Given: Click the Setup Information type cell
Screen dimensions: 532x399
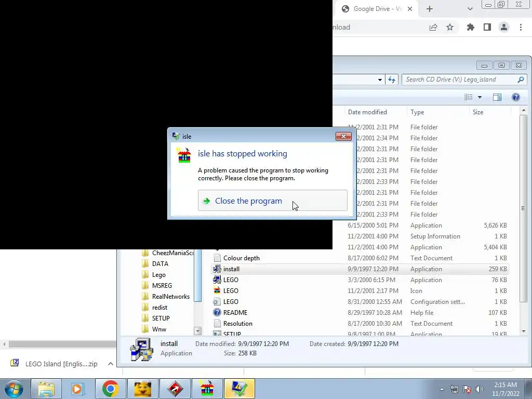Looking at the screenshot, I should [x=435, y=236].
